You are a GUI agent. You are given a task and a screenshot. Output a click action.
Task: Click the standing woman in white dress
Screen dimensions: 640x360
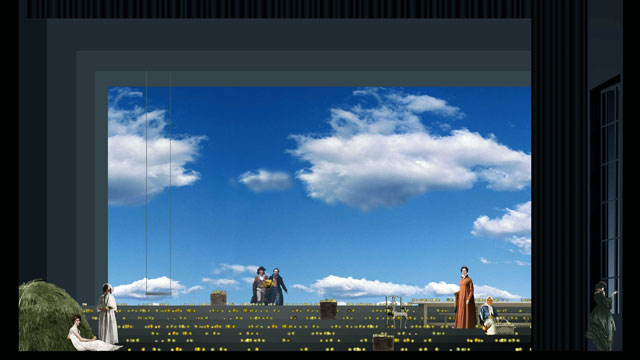coord(108,313)
